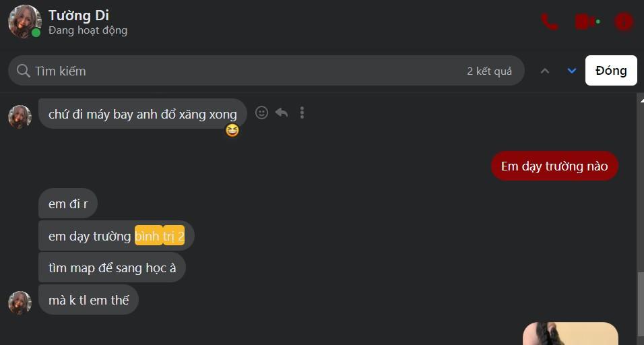644x345 pixels.
Task: Open the conversation information panel
Action: tap(624, 22)
